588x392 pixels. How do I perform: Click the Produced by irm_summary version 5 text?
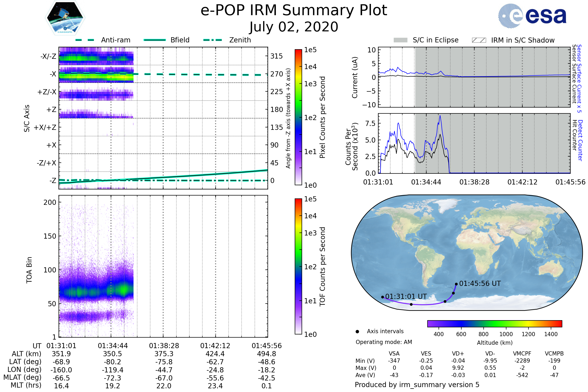[x=417, y=385]
